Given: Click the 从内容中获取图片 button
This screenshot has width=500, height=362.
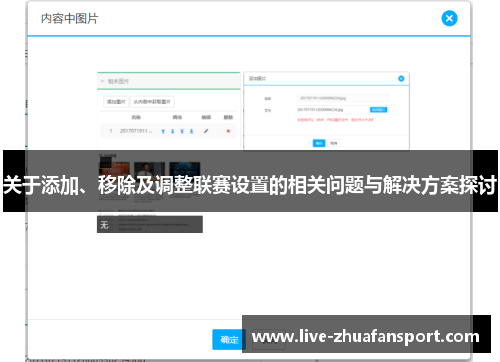Looking at the screenshot, I should point(152,102).
